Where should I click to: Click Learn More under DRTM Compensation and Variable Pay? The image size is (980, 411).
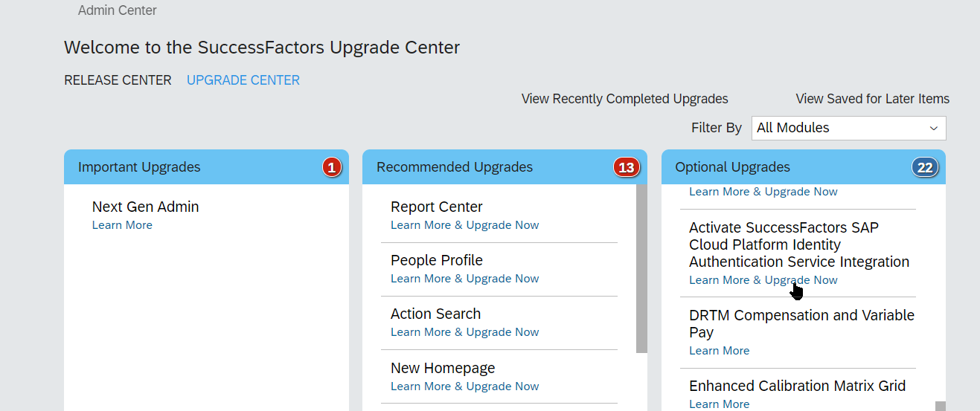[719, 351]
